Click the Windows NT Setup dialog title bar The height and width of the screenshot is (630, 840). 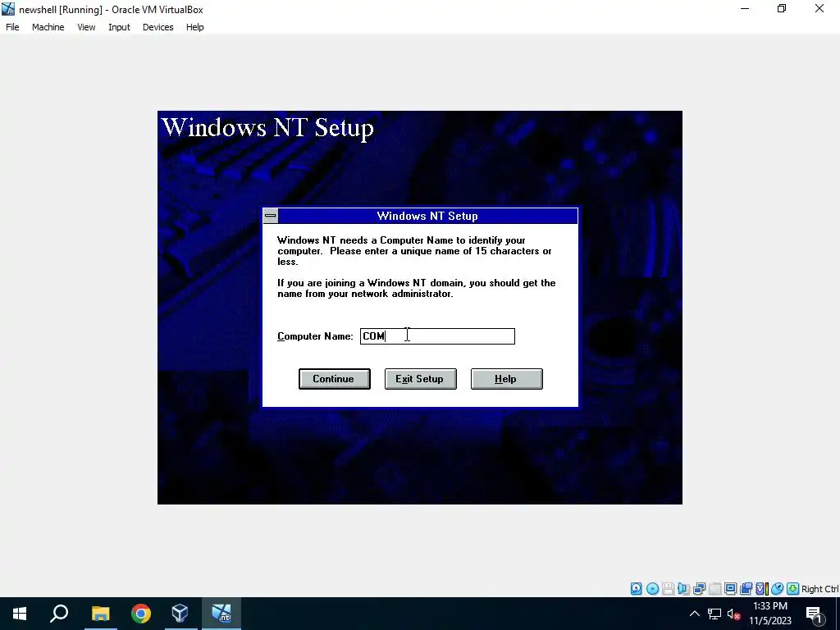[427, 216]
